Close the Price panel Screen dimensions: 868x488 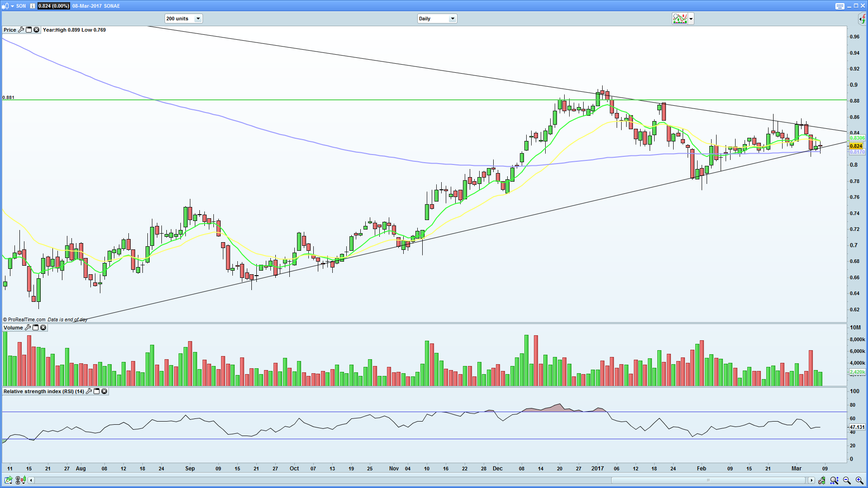point(37,30)
